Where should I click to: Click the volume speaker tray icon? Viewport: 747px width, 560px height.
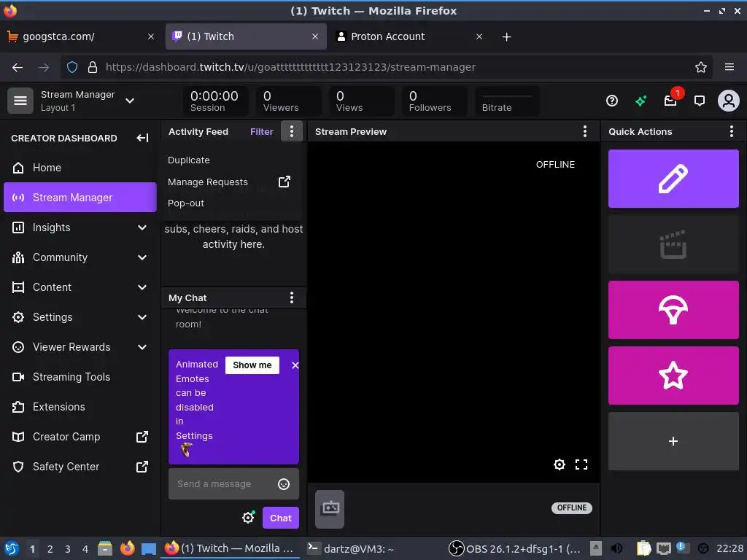point(616,548)
